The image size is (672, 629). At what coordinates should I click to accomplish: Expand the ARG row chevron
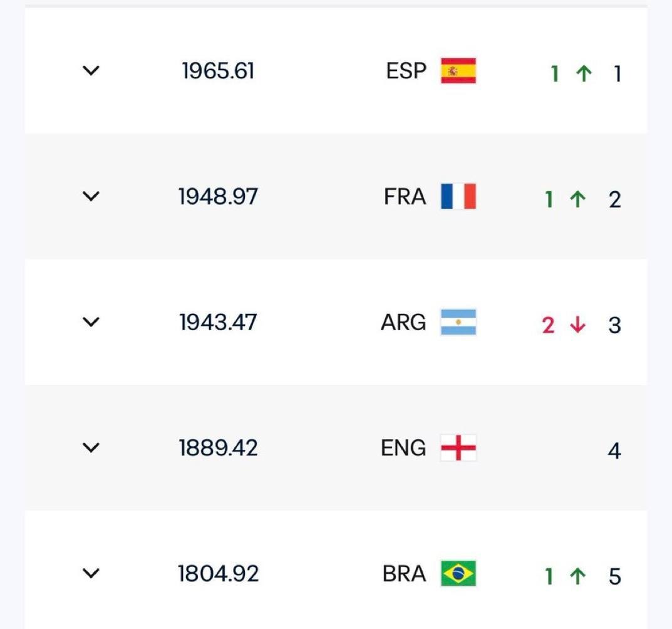click(x=91, y=321)
